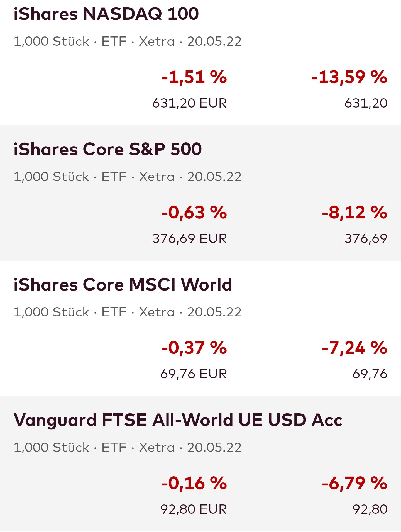Viewport: 401px width, 532px height.
Task: Select the 69,76 EUR price value
Action: [194, 374]
